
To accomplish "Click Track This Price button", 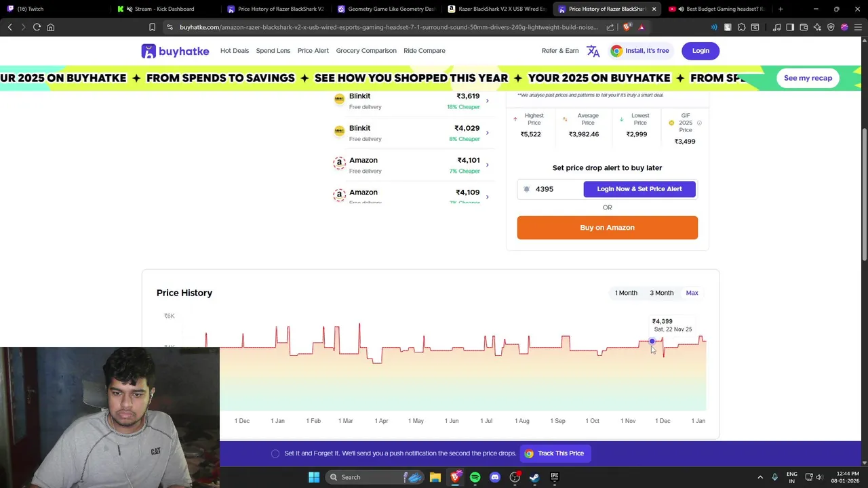I will point(555,453).
